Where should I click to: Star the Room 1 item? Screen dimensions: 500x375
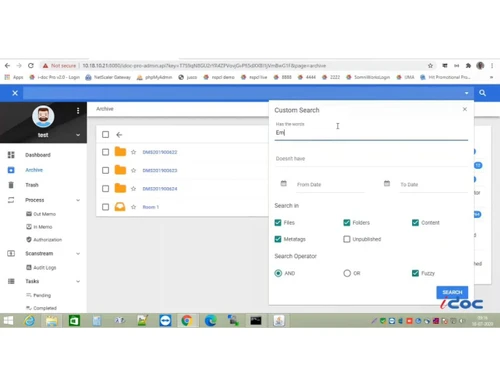tap(133, 207)
